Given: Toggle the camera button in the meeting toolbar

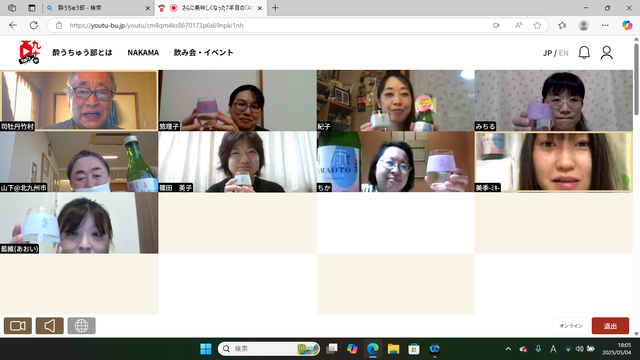Looking at the screenshot, I should pyautogui.click(x=18, y=326).
